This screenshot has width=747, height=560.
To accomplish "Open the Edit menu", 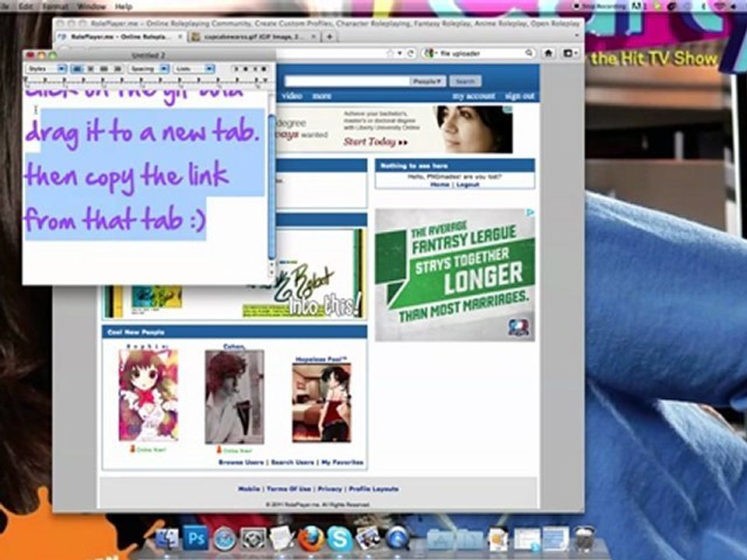I will coord(26,6).
